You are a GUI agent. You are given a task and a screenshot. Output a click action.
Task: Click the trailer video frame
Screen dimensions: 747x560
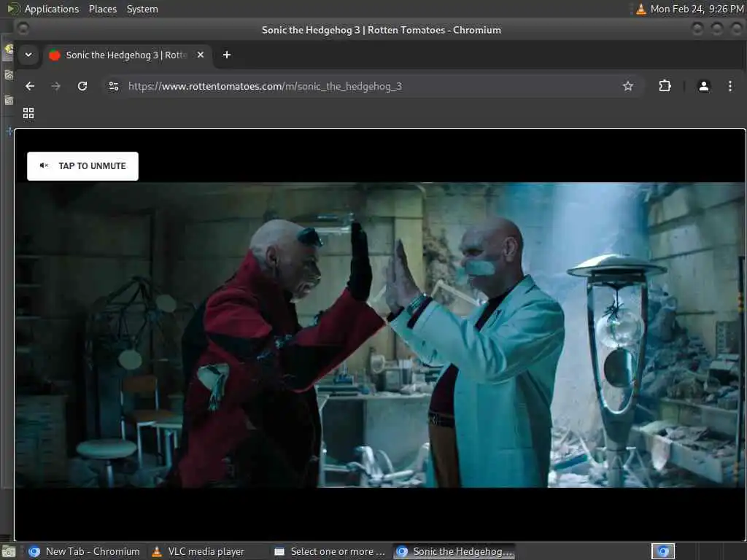(x=379, y=335)
